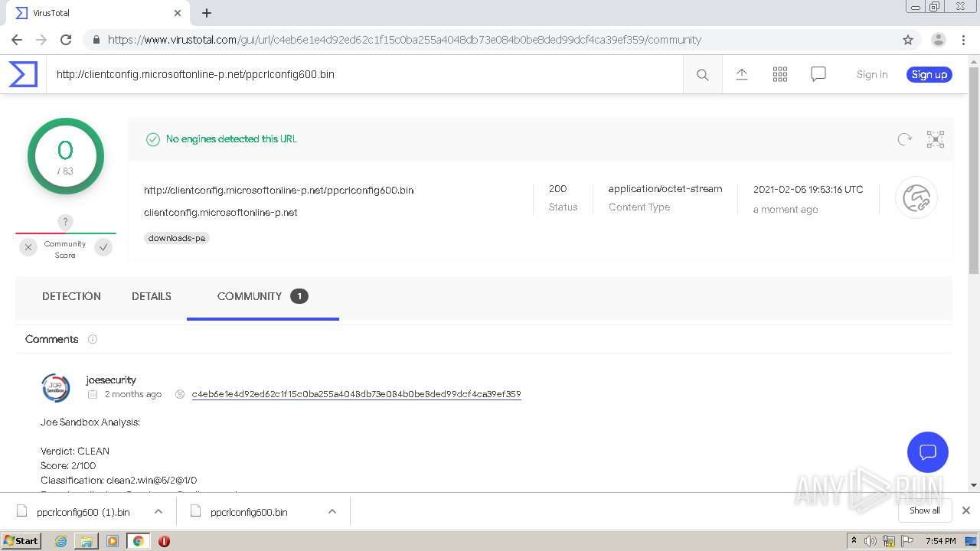Reload the page in Chrome
980x551 pixels.
coord(66,40)
